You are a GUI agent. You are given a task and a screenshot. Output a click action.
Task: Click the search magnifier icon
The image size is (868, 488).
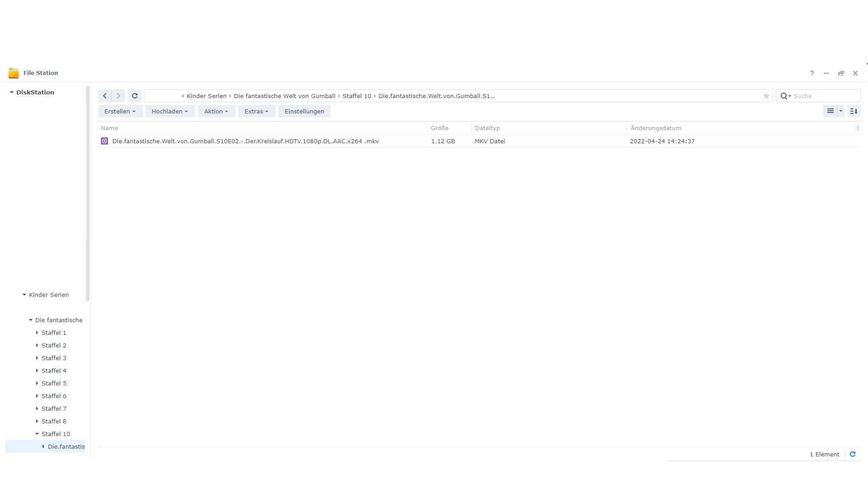coord(784,96)
